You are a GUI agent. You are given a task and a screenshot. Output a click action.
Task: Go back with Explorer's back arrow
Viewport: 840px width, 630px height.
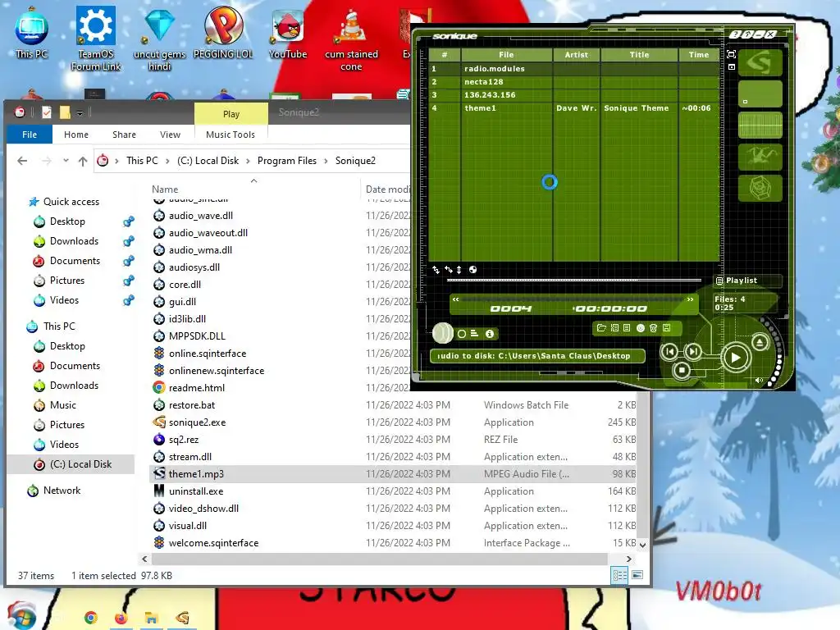coord(22,160)
